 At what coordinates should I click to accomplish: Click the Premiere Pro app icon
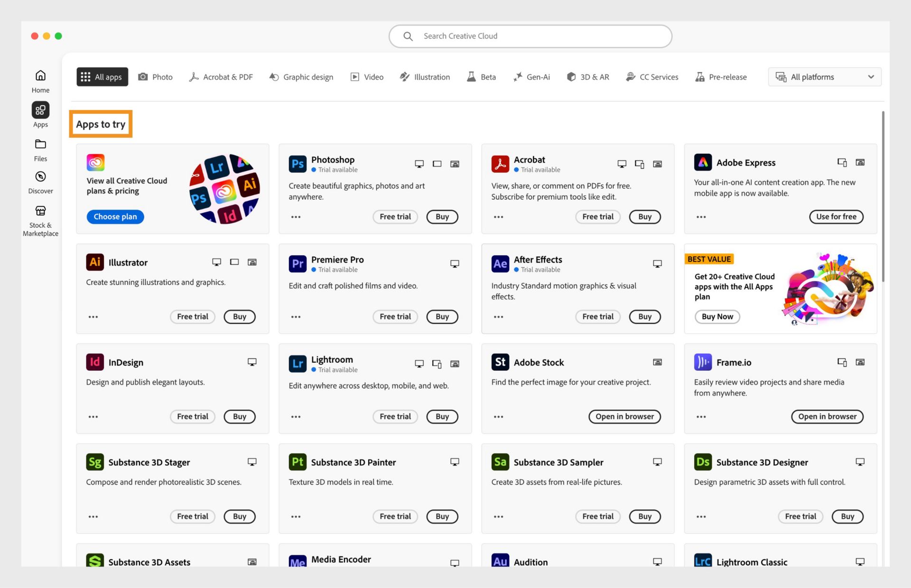pyautogui.click(x=297, y=262)
